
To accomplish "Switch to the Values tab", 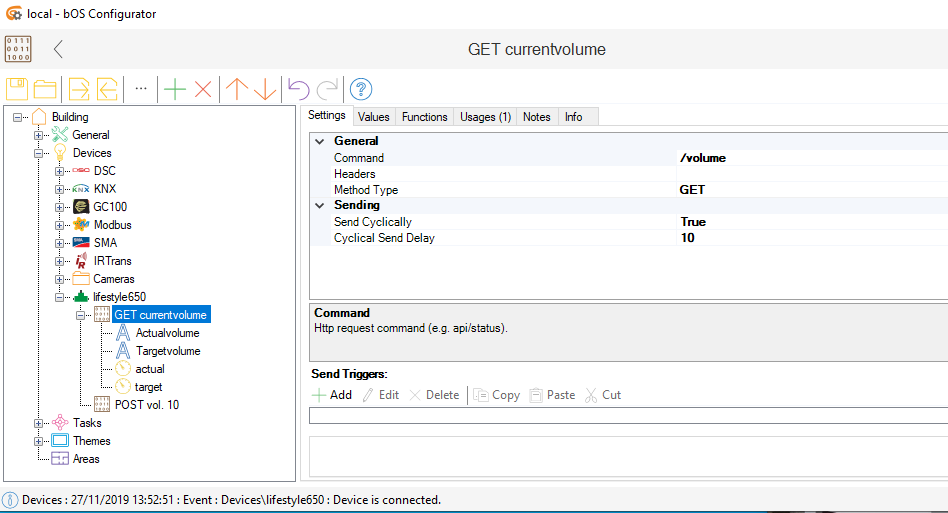I will tap(374, 117).
